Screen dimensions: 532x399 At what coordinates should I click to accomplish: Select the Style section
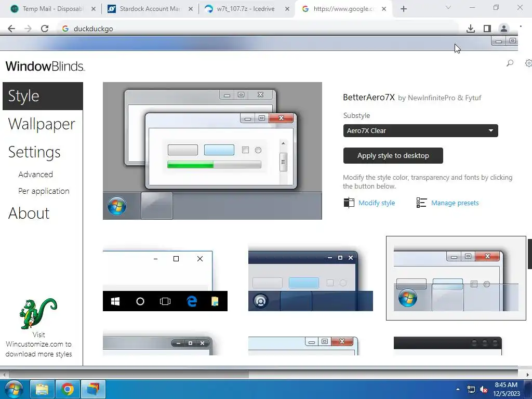tap(43, 96)
